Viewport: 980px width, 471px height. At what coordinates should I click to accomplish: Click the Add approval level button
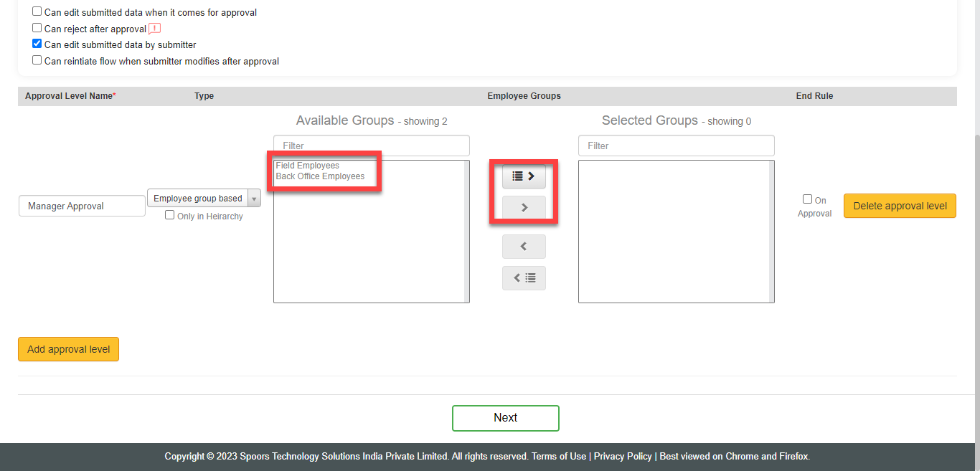point(68,349)
